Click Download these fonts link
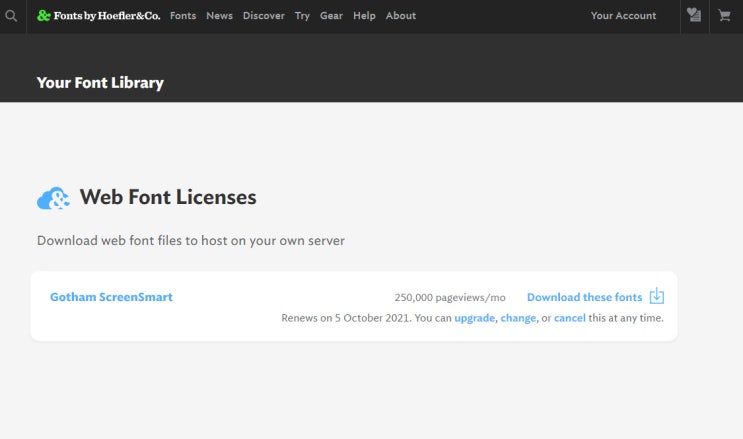This screenshot has width=743, height=439. pyautogui.click(x=585, y=297)
